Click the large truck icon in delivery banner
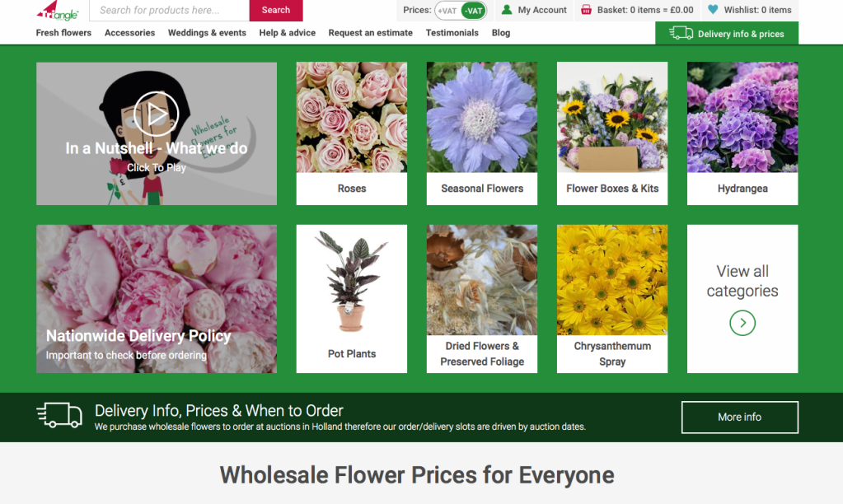 pos(59,415)
